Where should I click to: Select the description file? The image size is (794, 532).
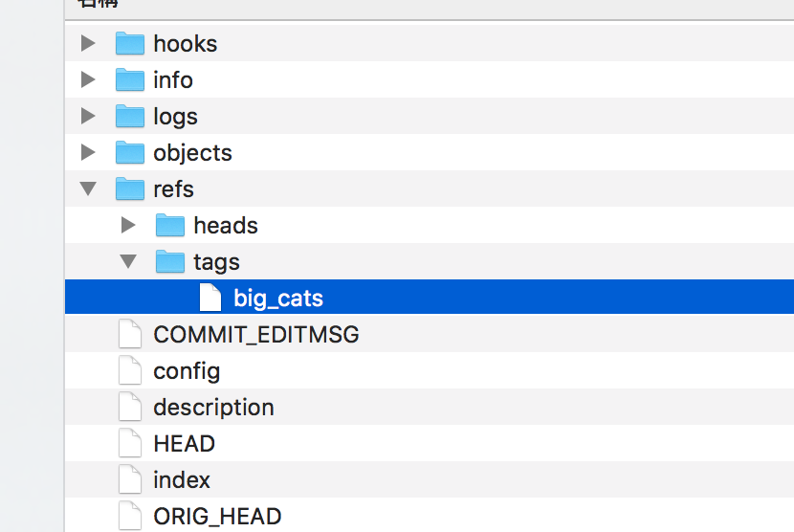click(213, 408)
